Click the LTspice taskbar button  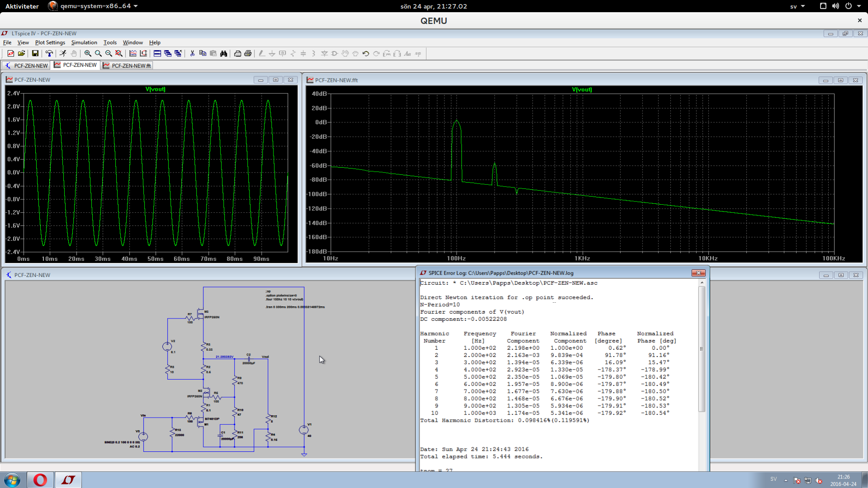68,480
